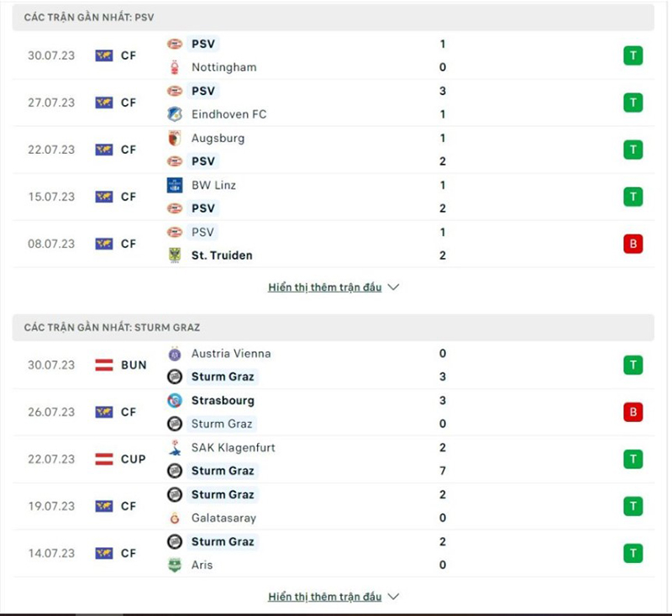Viewport: 672px width, 616px height.
Task: Click the Galatasaray team crest
Action: coord(176,519)
